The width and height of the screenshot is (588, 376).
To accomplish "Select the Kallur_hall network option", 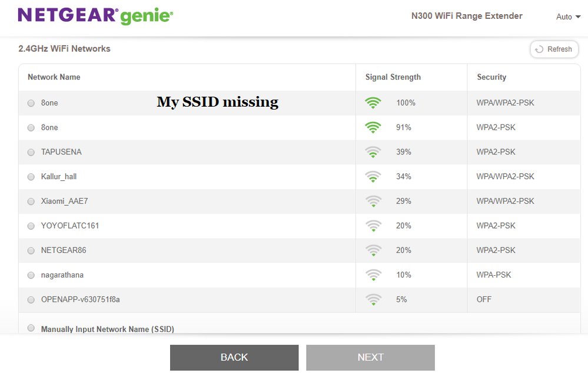I will pyautogui.click(x=31, y=177).
